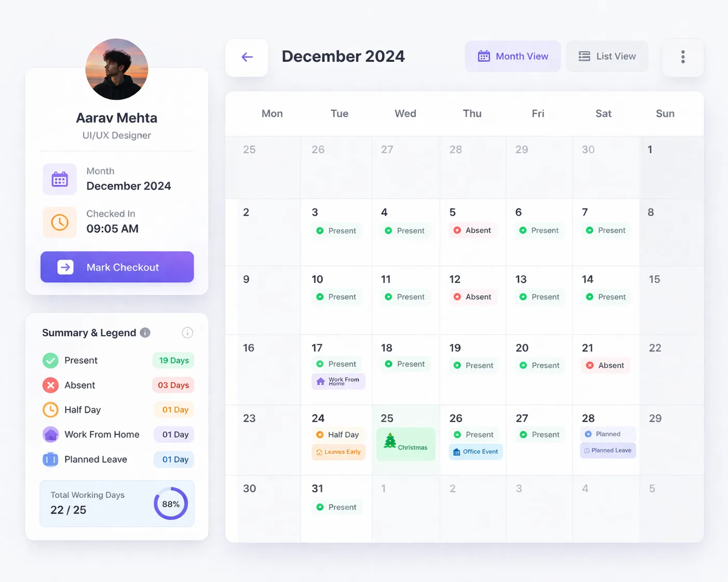Click the back navigation arrow
The width and height of the screenshot is (728, 582).
[x=247, y=57]
